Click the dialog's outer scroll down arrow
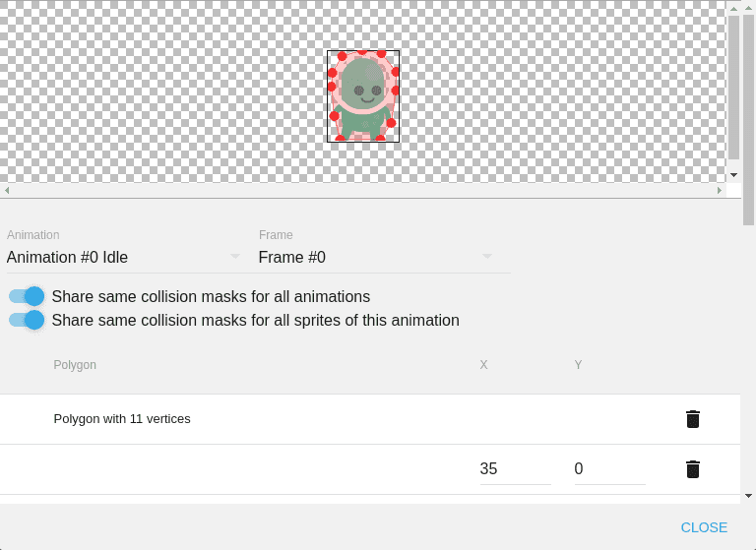 [x=748, y=496]
